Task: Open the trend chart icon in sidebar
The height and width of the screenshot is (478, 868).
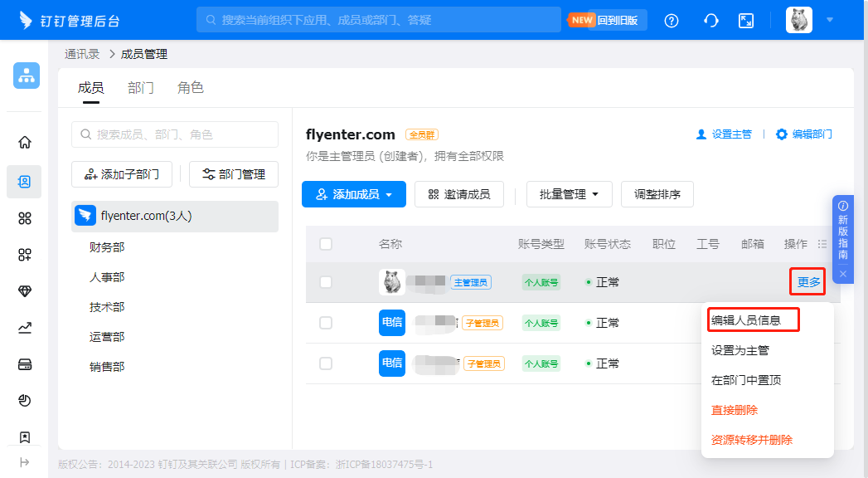Action: pos(25,328)
